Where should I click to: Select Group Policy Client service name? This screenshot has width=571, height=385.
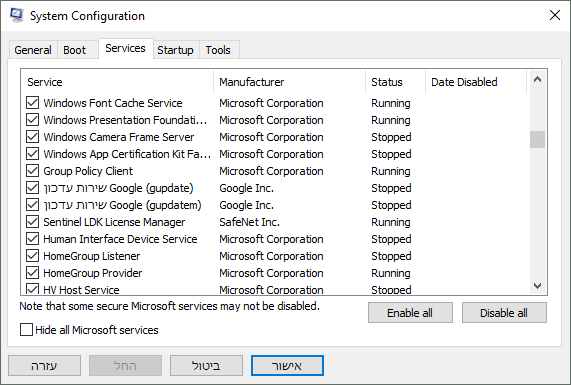(x=88, y=171)
